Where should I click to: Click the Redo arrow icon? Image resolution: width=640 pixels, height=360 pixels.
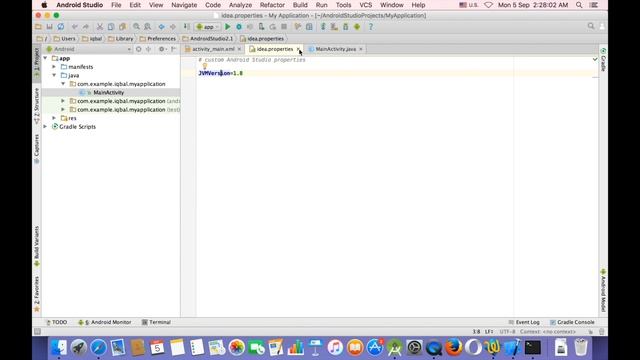pos(86,27)
